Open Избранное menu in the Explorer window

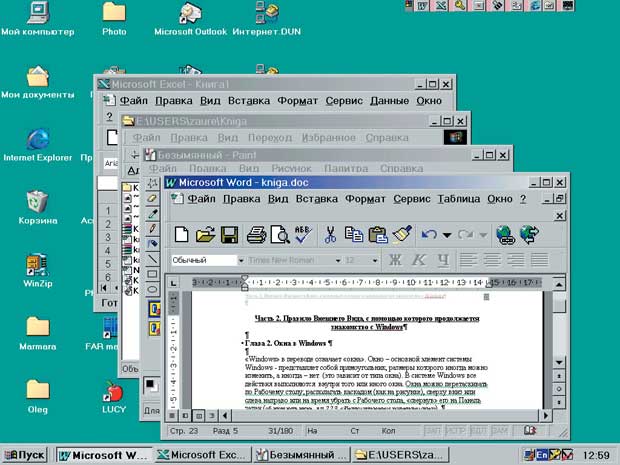(x=329, y=138)
